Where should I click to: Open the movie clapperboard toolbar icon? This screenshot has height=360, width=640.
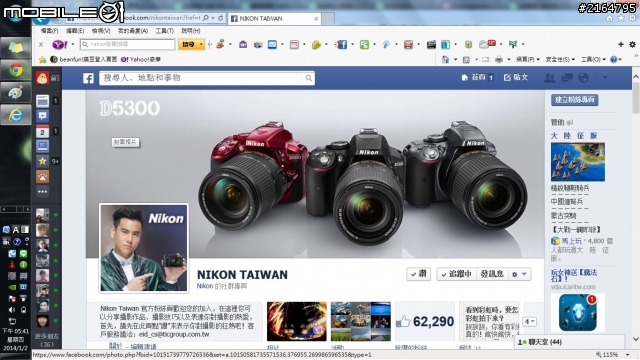click(431, 44)
